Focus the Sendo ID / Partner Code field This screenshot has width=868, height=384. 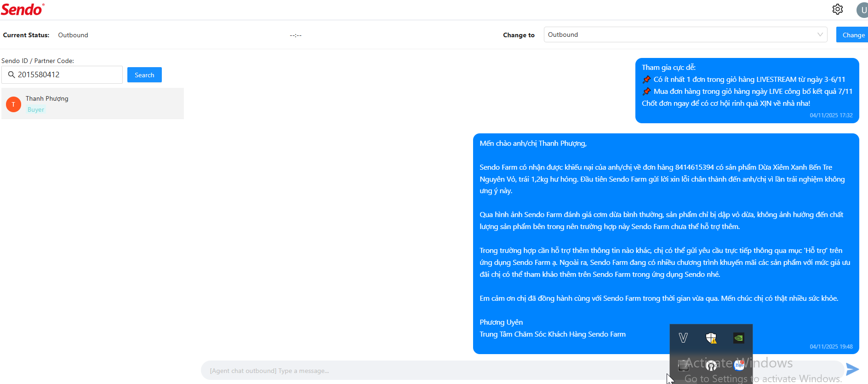click(62, 75)
